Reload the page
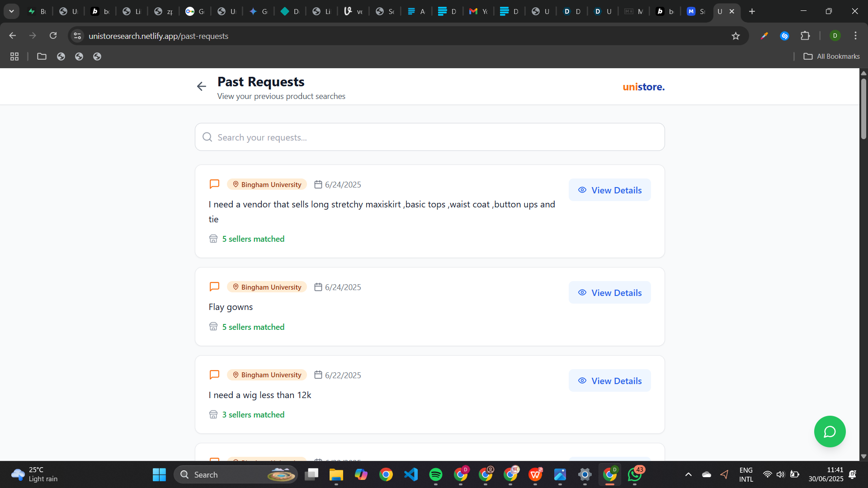 point(53,36)
